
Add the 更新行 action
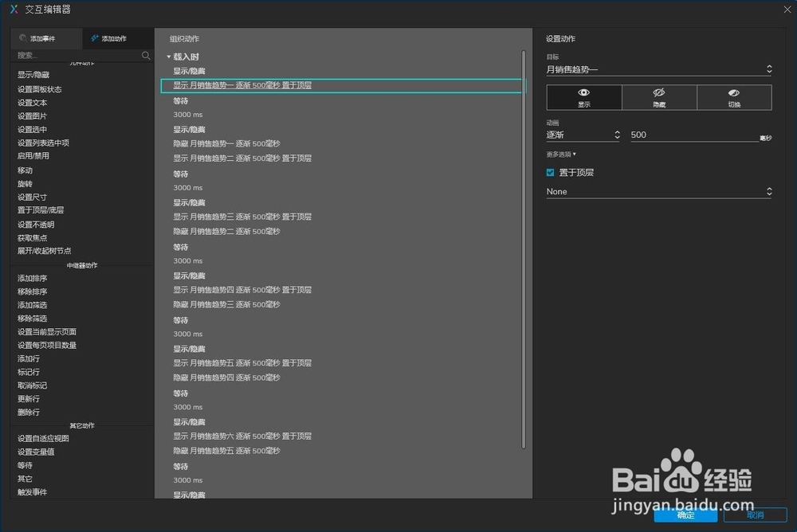29,398
